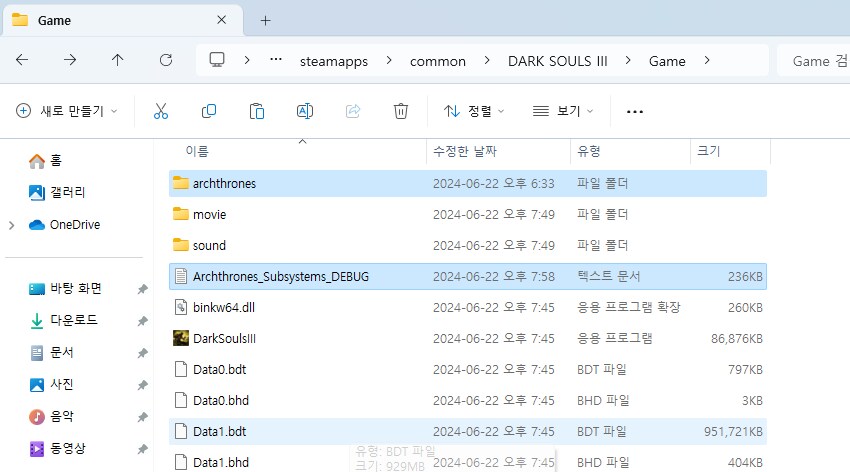Unpin 바탕 화면 via its pin icon
This screenshot has width=850, height=472.
point(143,289)
